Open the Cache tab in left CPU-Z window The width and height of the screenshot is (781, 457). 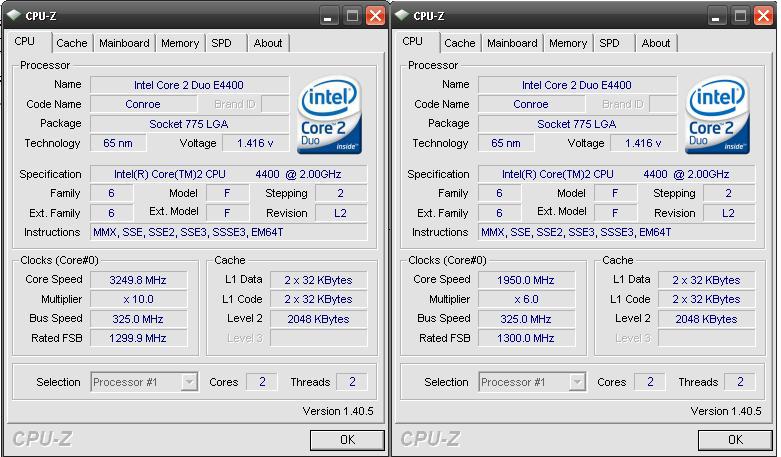pyautogui.click(x=72, y=43)
